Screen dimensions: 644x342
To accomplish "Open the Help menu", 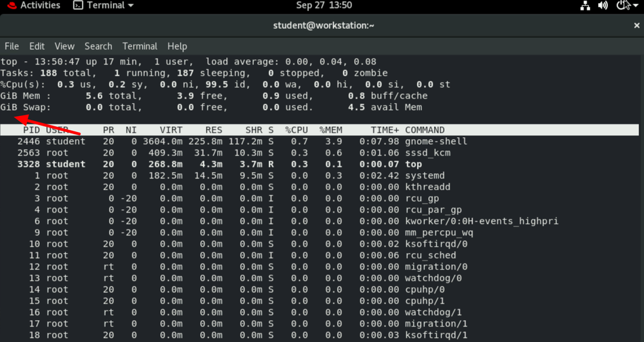I will point(177,46).
